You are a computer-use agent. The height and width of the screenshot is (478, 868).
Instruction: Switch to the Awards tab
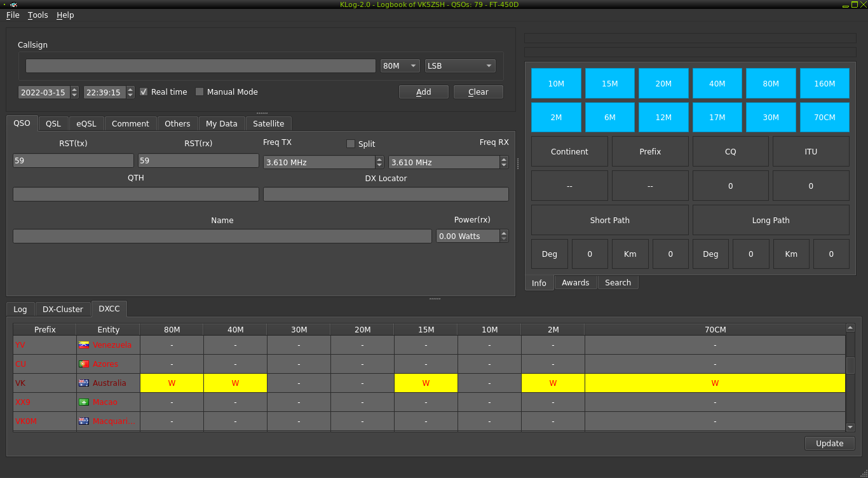(x=576, y=282)
